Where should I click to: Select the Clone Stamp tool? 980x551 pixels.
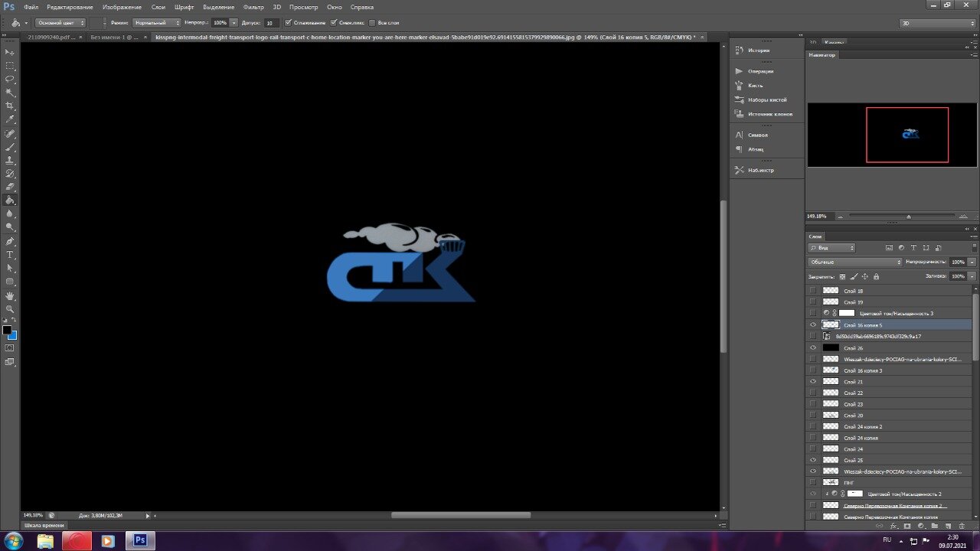point(10,161)
